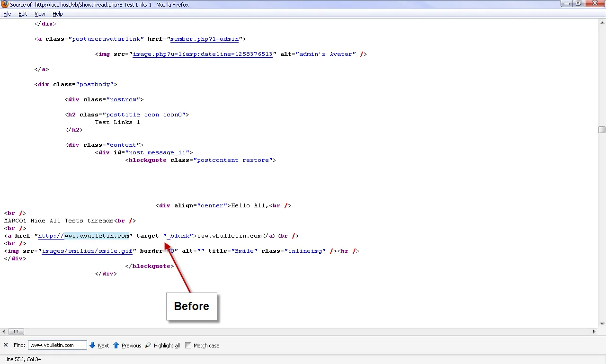Open the Help menu
This screenshot has width=606, height=364.
(57, 14)
